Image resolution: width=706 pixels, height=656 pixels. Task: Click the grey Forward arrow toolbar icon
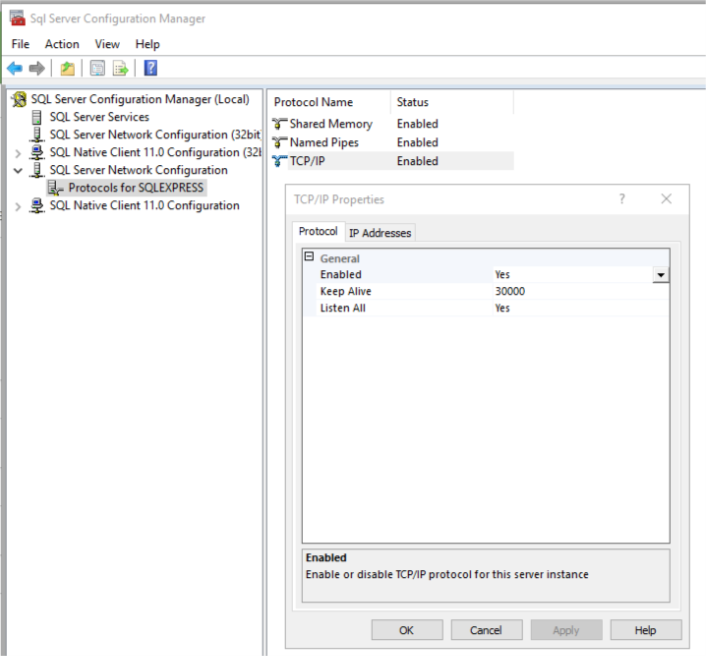[37, 68]
